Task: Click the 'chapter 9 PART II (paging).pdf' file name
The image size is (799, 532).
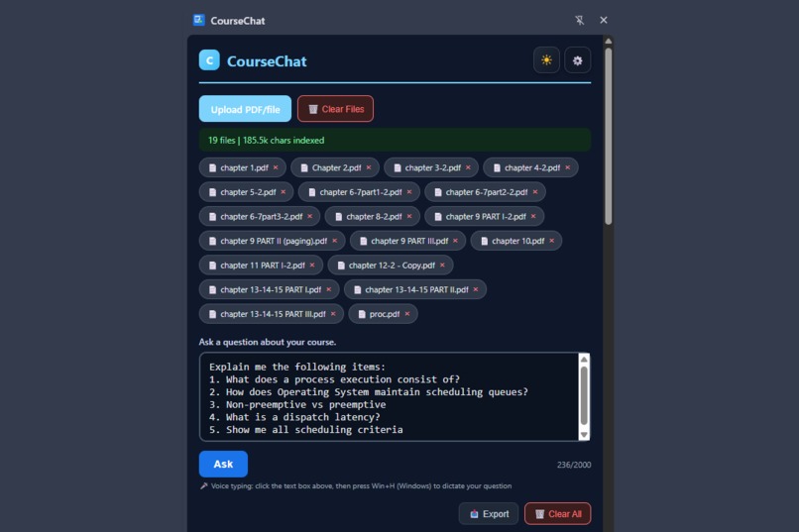Action: 274,241
